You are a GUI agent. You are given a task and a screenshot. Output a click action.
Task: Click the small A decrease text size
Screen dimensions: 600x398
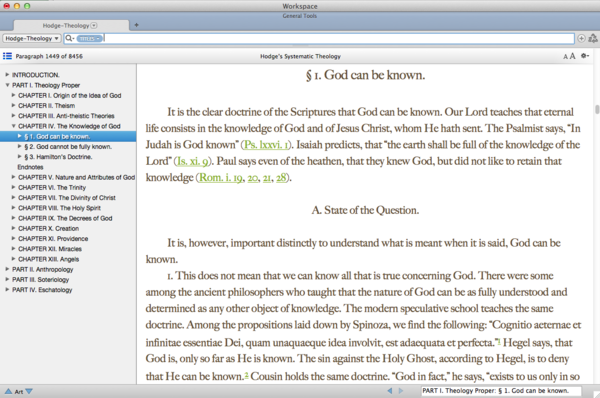pyautogui.click(x=565, y=57)
